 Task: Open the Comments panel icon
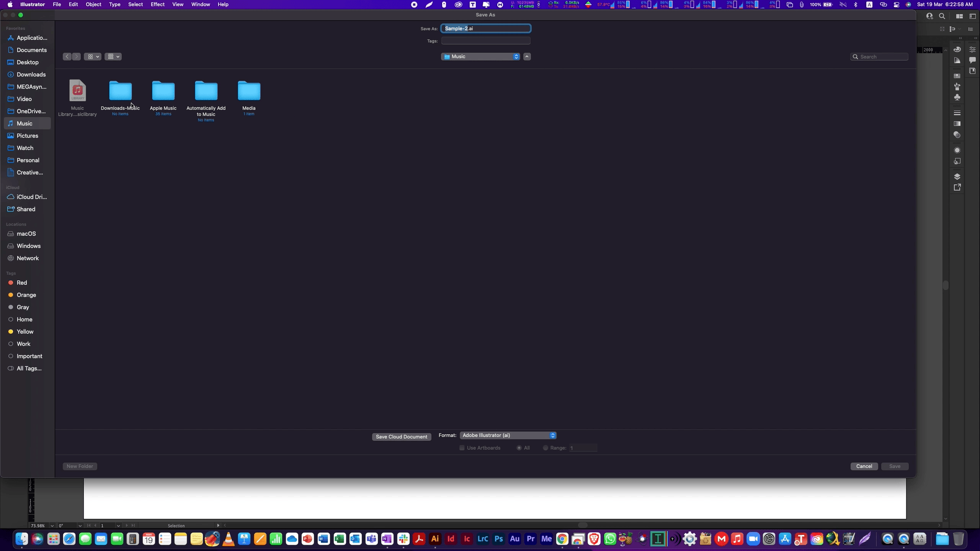(972, 60)
